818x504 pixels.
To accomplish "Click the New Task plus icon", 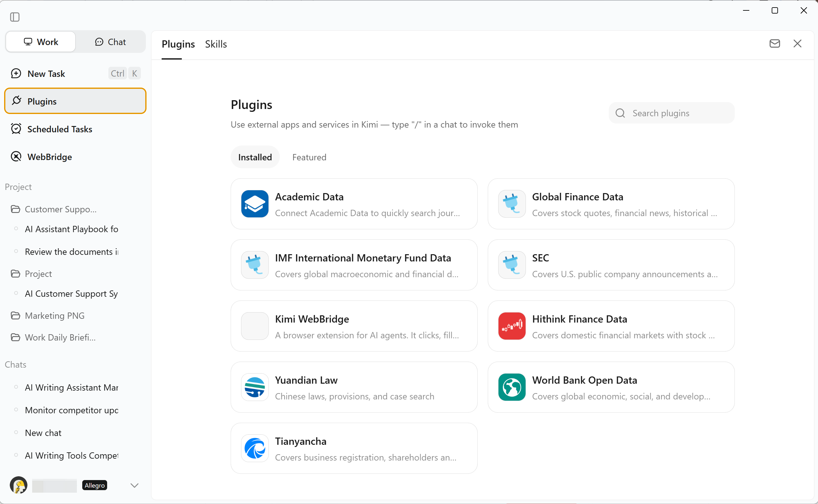I will [x=16, y=73].
